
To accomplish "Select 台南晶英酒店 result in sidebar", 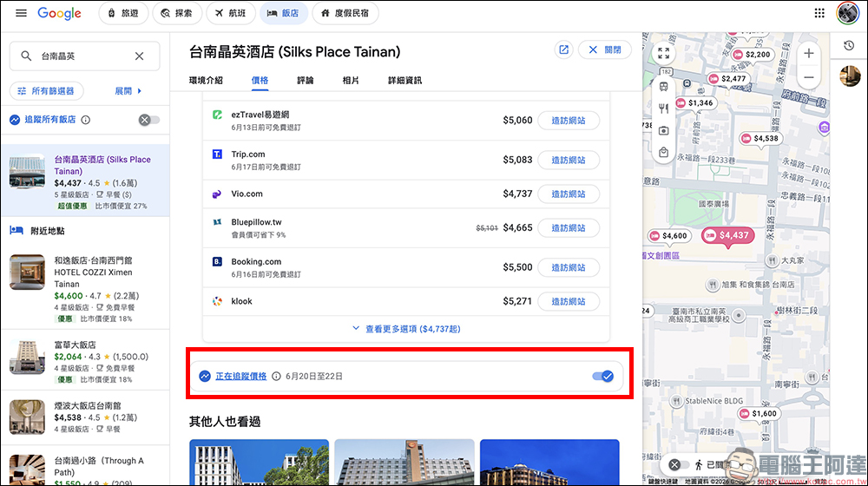I will click(x=85, y=181).
